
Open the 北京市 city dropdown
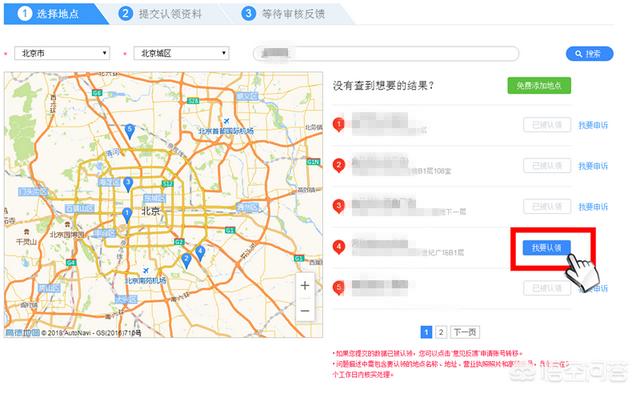(x=62, y=53)
